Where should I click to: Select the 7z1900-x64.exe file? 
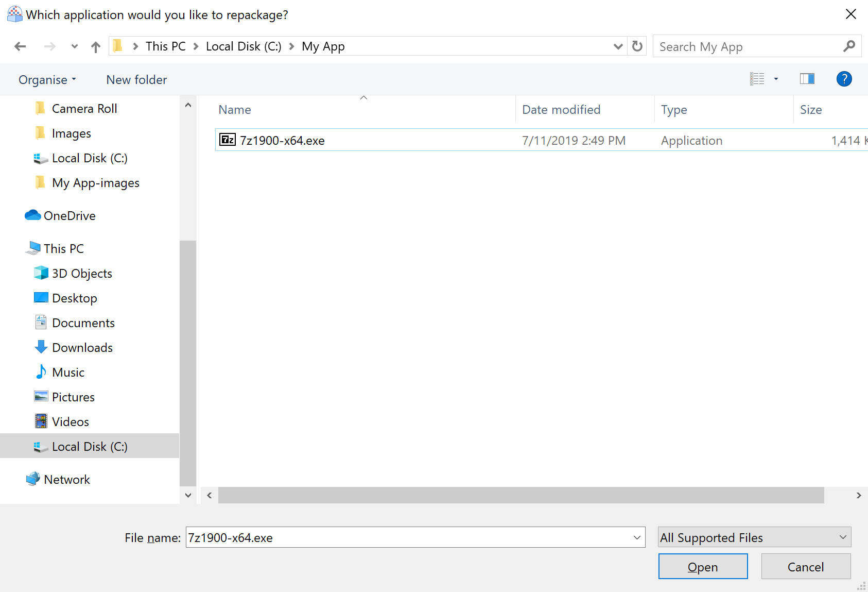(x=541, y=140)
